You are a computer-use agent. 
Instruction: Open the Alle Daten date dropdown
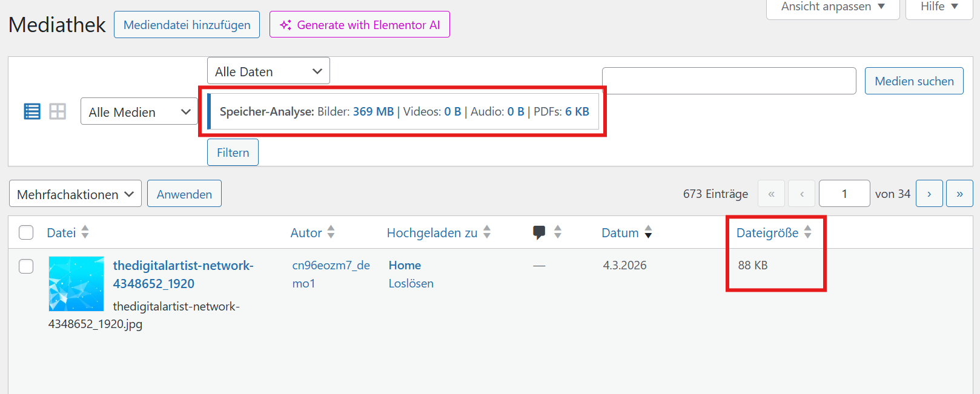click(268, 71)
